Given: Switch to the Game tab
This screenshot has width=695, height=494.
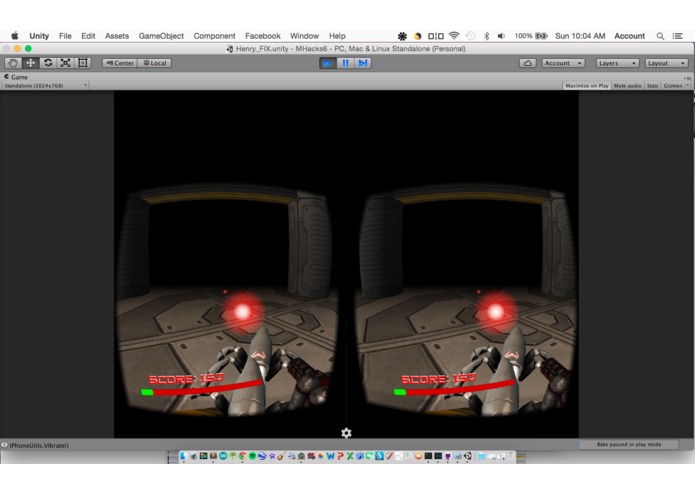Looking at the screenshot, I should [16, 77].
